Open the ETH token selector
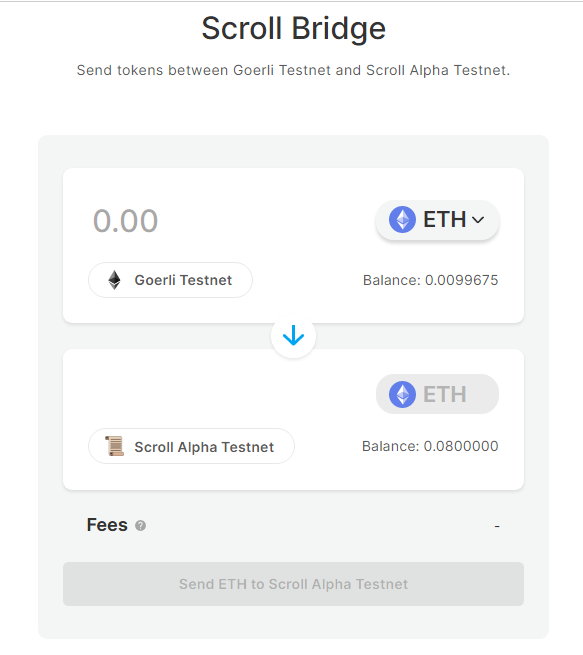 (x=437, y=220)
